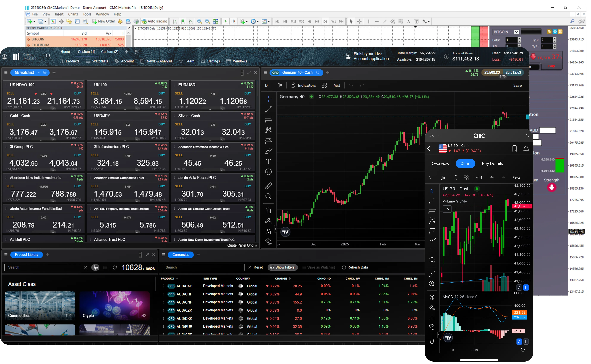Viewport: 591px width, 364px height.
Task: Enable AutoTrading in the MT4 toolbar
Action: 154,21
